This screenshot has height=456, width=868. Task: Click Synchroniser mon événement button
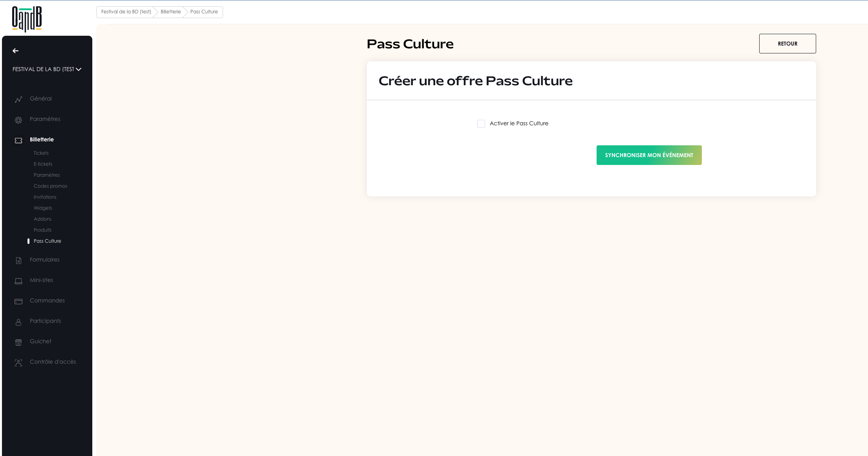click(x=649, y=155)
